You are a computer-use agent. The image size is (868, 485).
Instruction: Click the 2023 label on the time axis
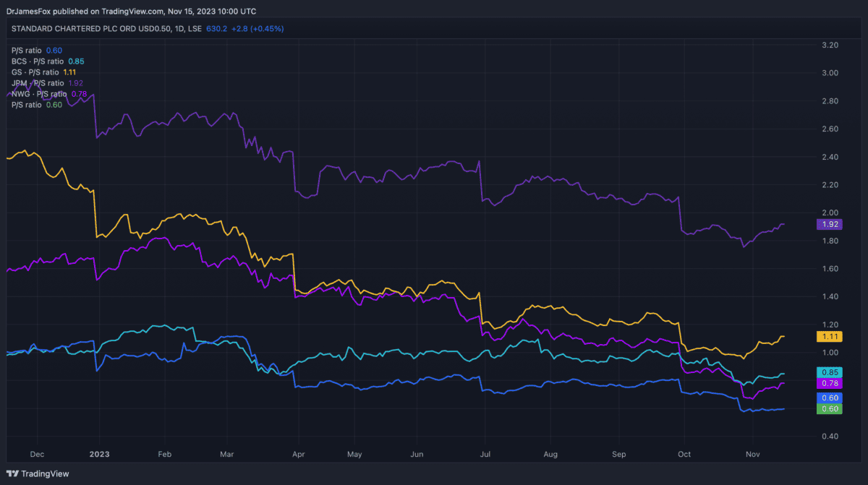99,455
